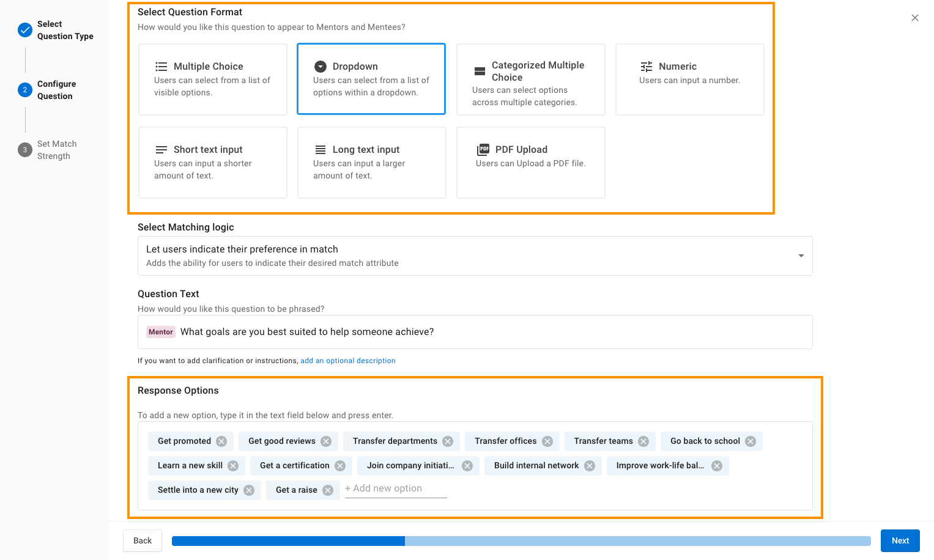Click step number 3 circle
934x560 pixels.
[25, 150]
